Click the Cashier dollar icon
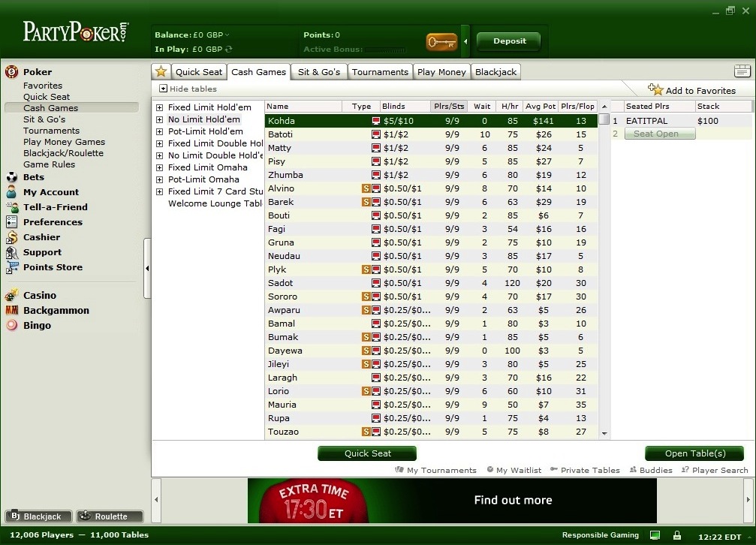 (x=11, y=236)
